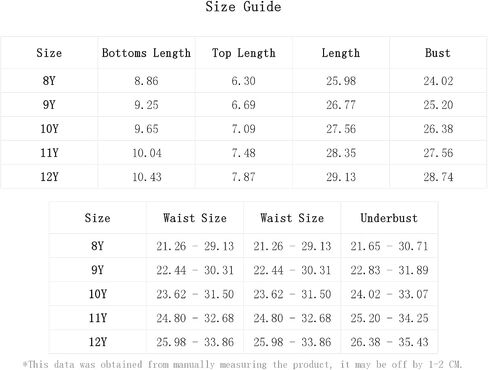The image size is (488, 370).
Task: Click the second Waist Size header
Action: coord(292,218)
